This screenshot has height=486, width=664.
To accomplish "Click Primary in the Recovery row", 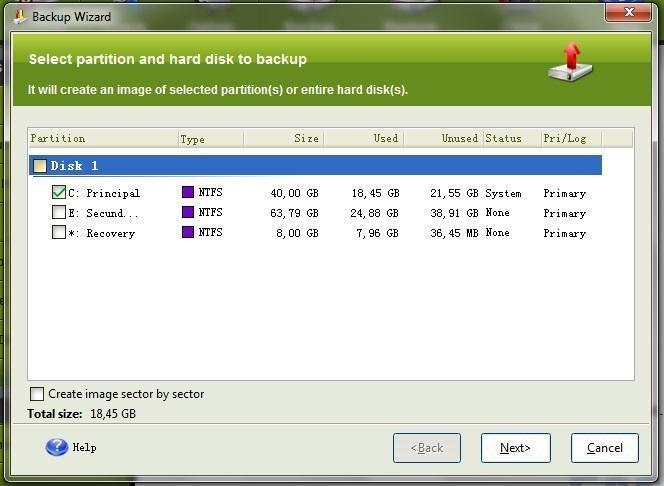I will click(x=564, y=233).
